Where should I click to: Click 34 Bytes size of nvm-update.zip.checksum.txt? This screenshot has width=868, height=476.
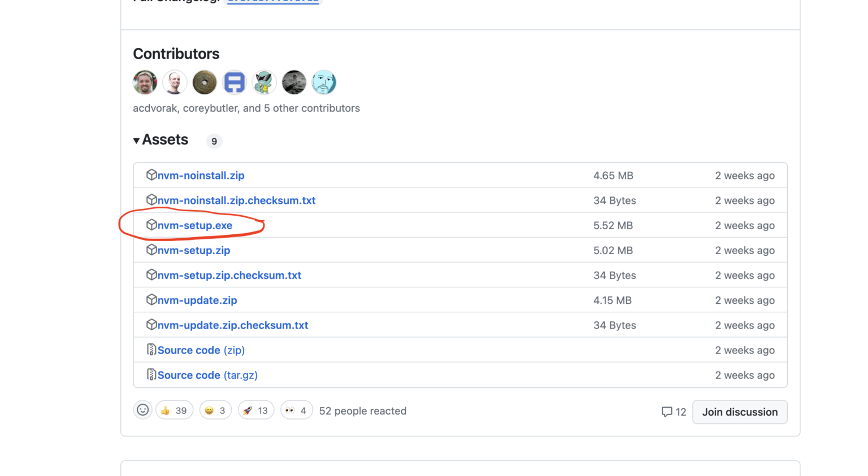pyautogui.click(x=615, y=325)
